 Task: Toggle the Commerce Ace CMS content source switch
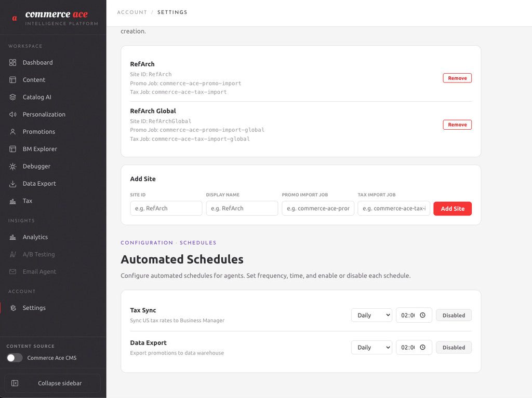[x=14, y=358]
